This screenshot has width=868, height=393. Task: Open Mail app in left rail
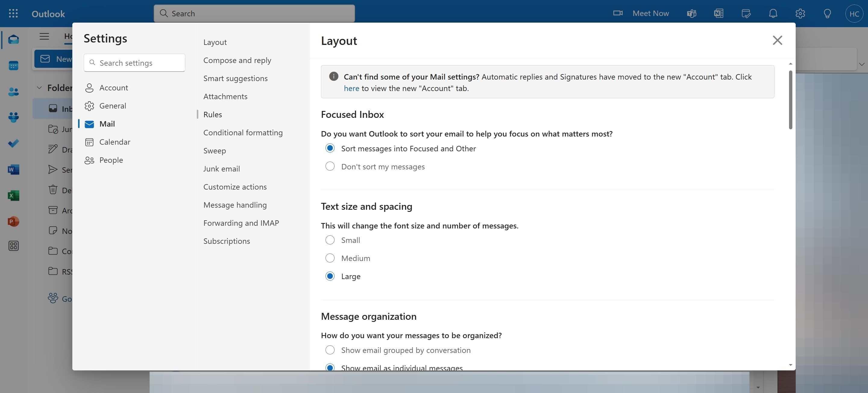[14, 39]
